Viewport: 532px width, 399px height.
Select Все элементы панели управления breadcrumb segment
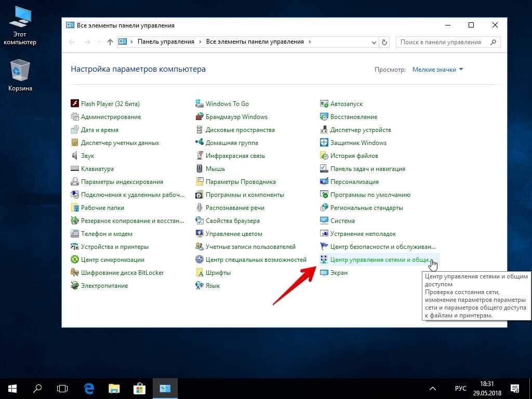pyautogui.click(x=255, y=42)
